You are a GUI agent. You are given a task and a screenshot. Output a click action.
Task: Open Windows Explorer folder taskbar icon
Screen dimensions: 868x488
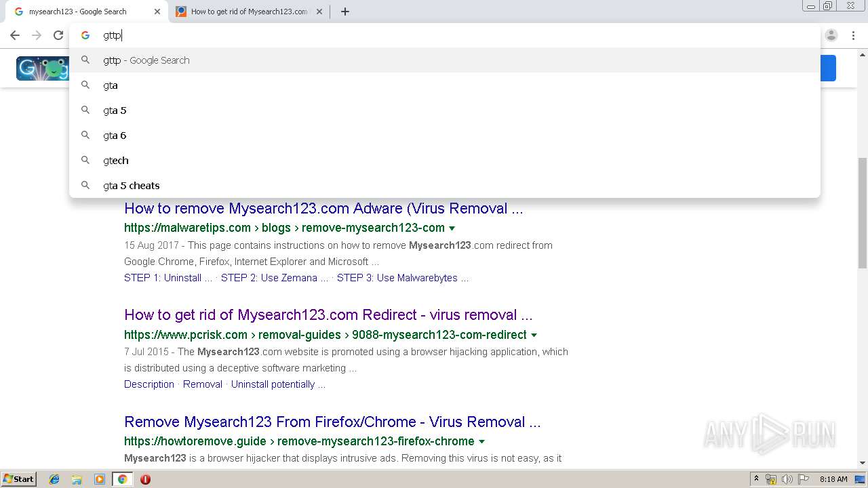click(x=77, y=479)
